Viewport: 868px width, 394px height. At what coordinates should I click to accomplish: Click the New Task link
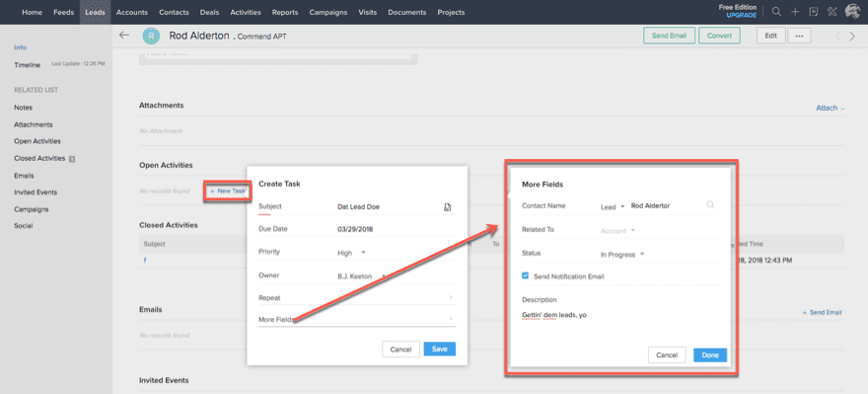228,191
